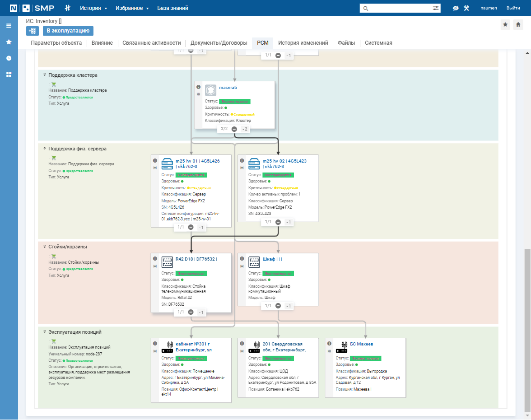Open the naumen user profile link

(489, 8)
